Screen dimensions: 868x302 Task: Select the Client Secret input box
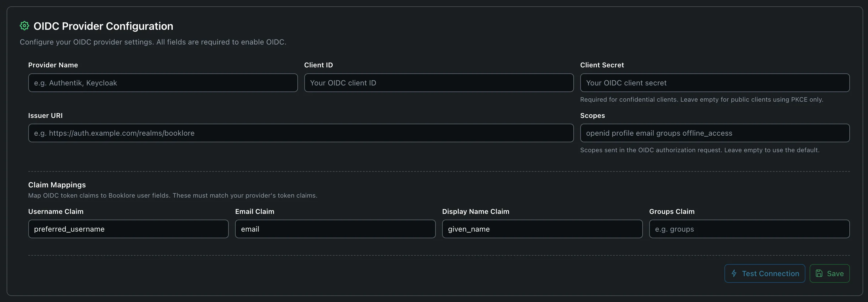pos(715,83)
